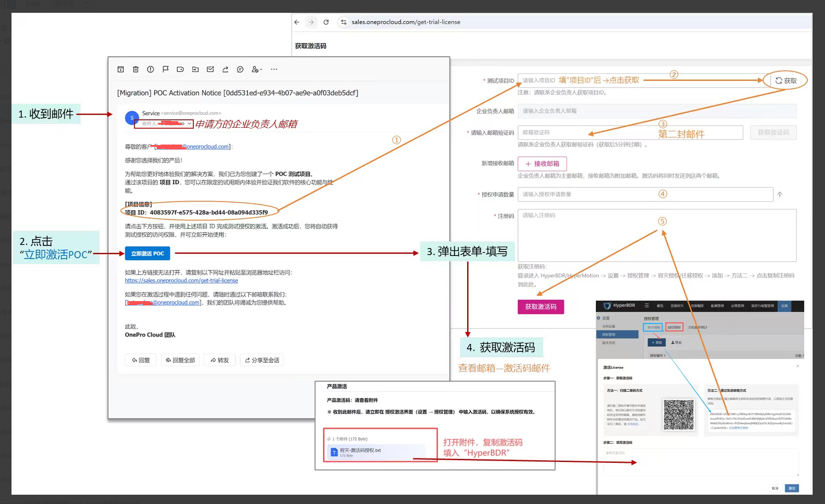This screenshot has width=825, height=504.
Task: Flag the POC Activation Notice email
Action: tap(165, 69)
